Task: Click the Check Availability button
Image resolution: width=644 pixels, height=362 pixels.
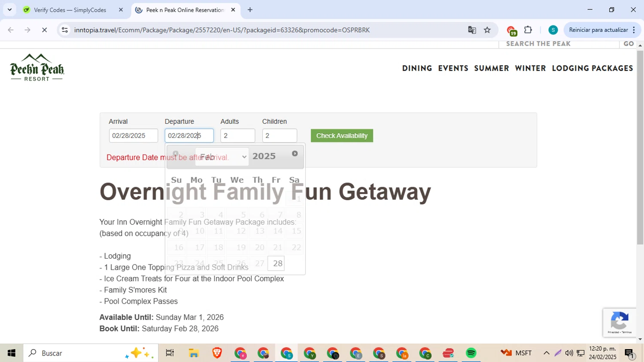Action: [x=342, y=136]
